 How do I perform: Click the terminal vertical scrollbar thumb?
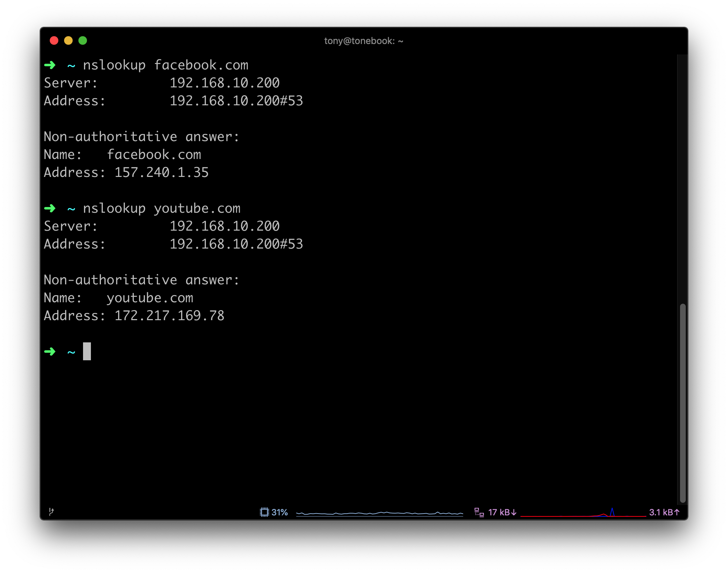click(683, 403)
